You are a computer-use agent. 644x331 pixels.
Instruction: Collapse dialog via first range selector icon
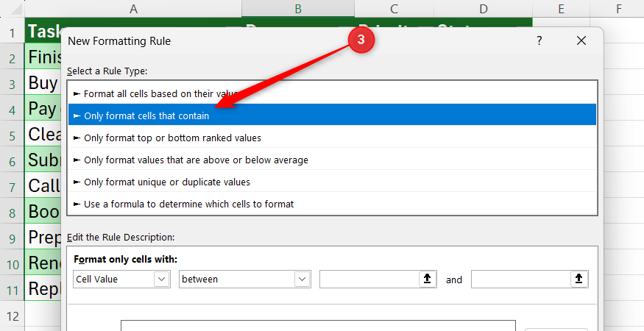pos(427,279)
